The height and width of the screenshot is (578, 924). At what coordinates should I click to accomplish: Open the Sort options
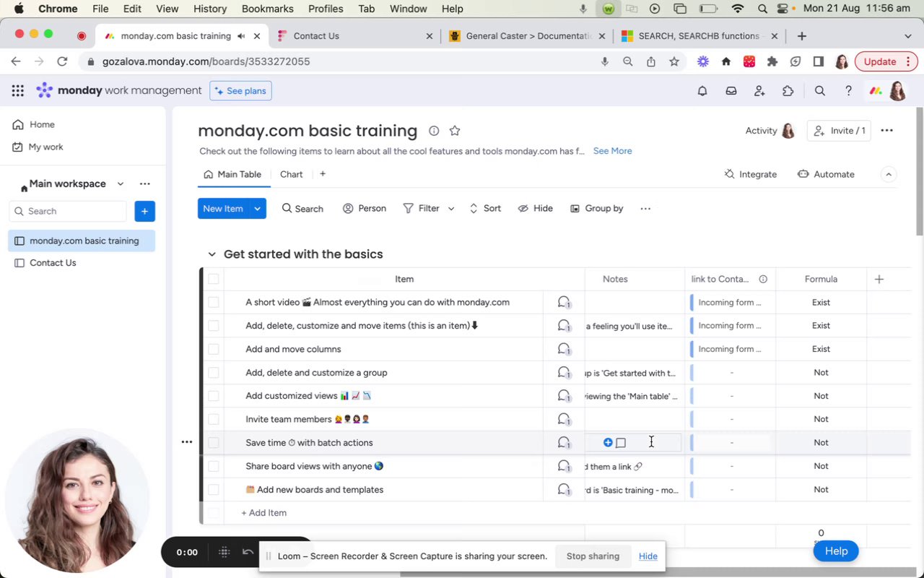[x=484, y=208]
